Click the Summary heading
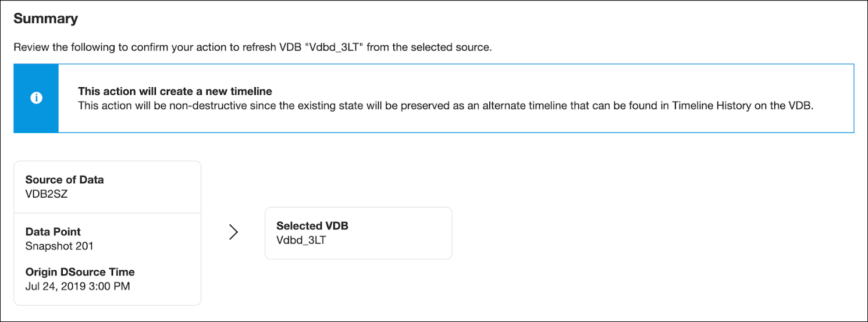 pyautogui.click(x=45, y=19)
